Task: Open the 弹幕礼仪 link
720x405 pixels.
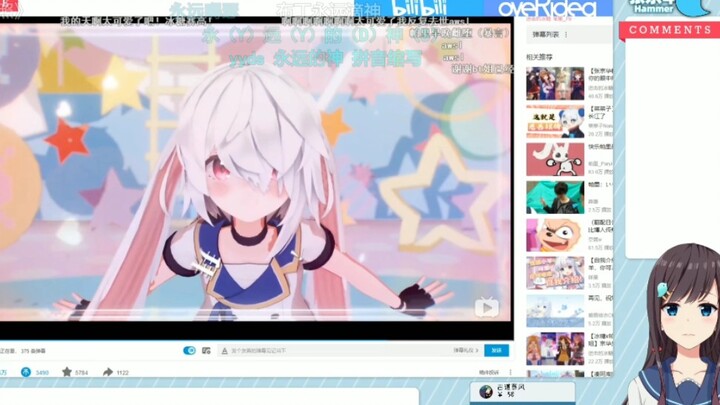Action: (466, 350)
